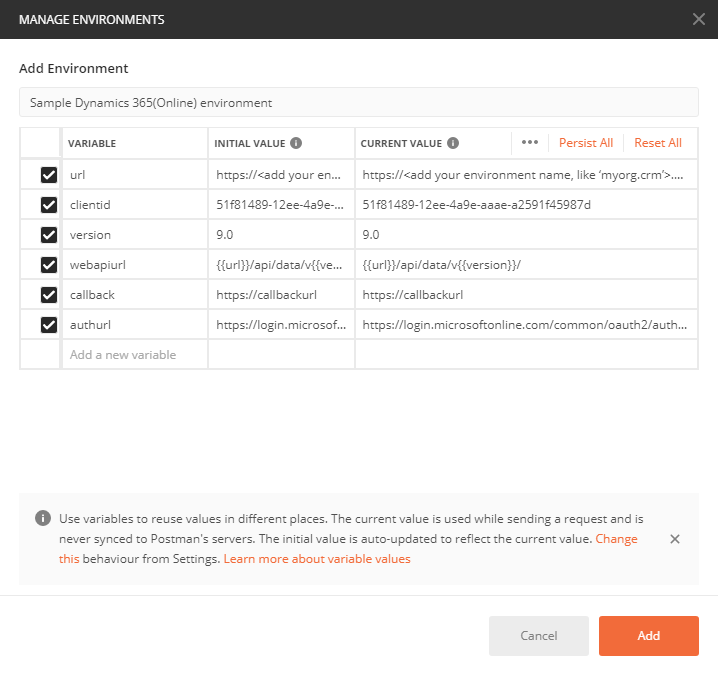718x675 pixels.
Task: Click the new variable current value cell
Action: click(526, 355)
